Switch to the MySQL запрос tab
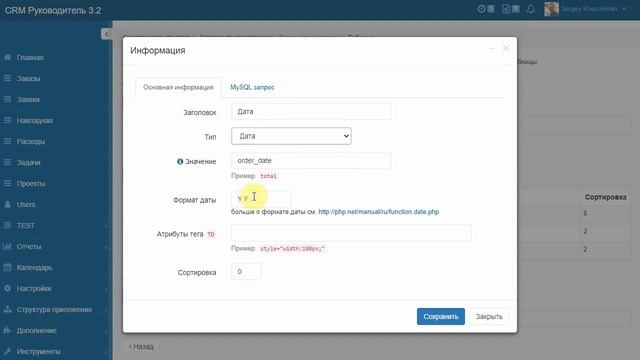Viewport: 640px width, 360px height. pyautogui.click(x=252, y=87)
